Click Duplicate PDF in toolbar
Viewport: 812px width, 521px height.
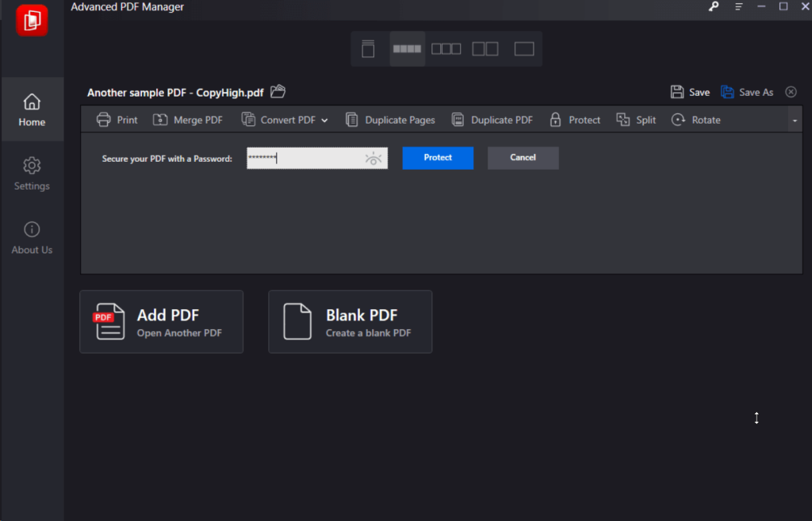tap(492, 120)
